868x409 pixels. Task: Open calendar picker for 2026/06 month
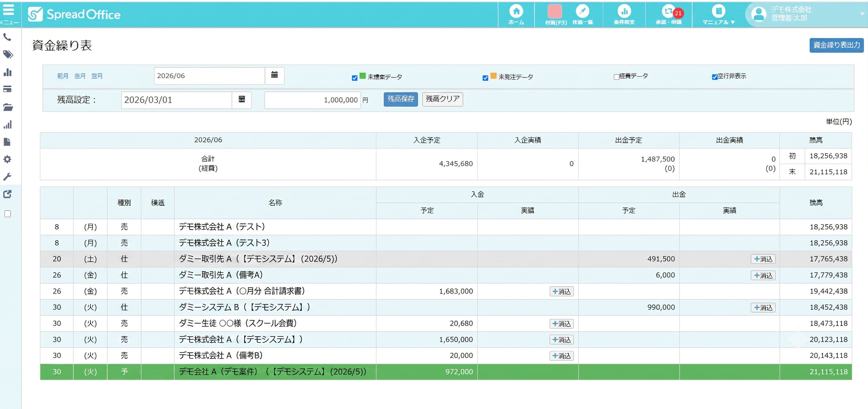click(275, 76)
